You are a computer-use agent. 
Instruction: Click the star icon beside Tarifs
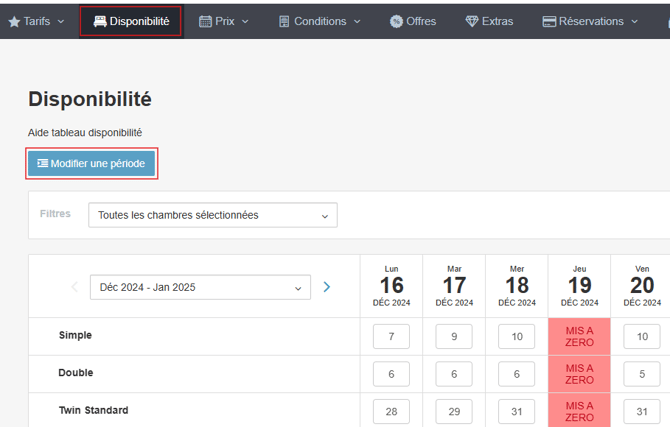14,21
